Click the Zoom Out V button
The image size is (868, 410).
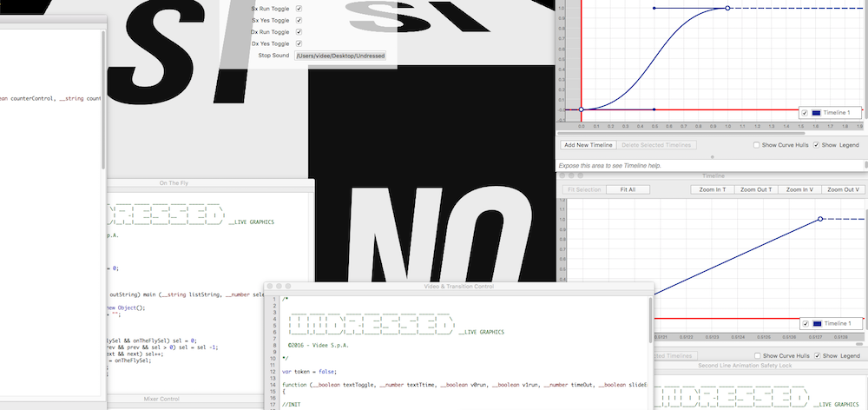pos(843,188)
